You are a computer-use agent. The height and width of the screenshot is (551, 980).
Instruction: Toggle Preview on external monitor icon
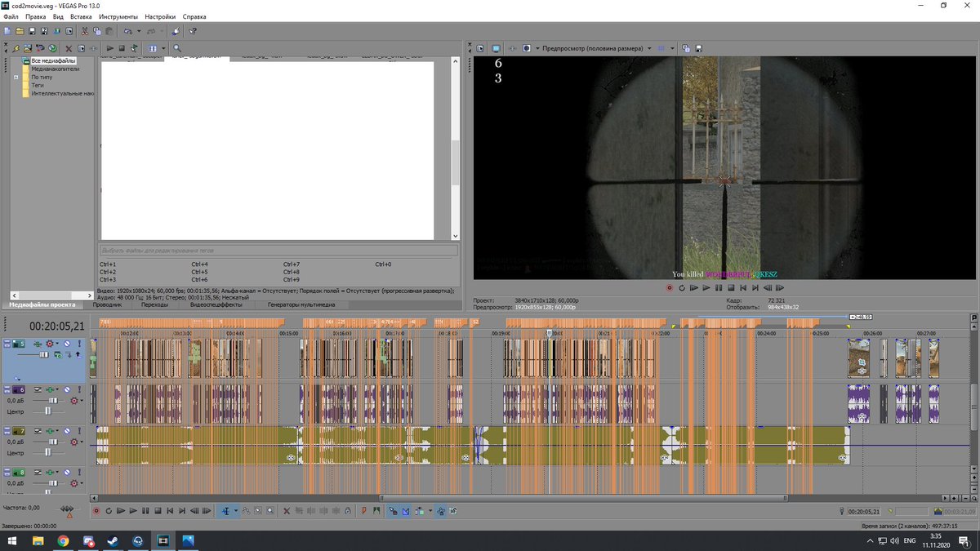point(496,48)
